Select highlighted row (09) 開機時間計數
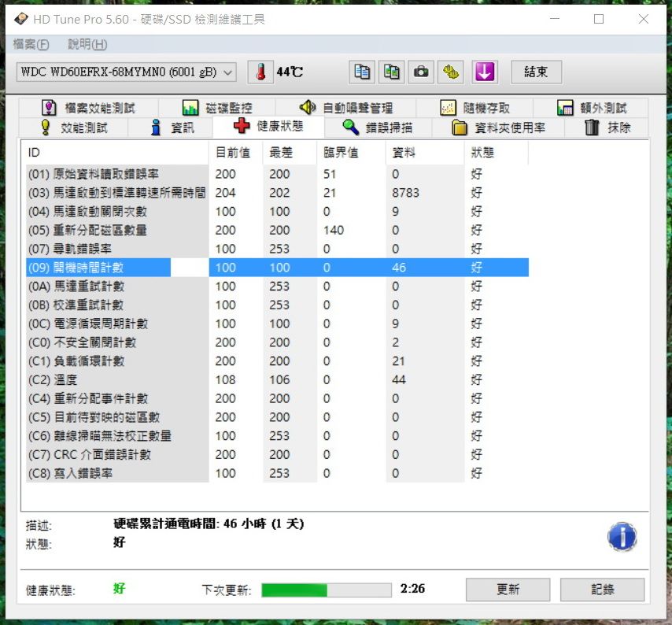This screenshot has width=672, height=625. click(x=277, y=268)
